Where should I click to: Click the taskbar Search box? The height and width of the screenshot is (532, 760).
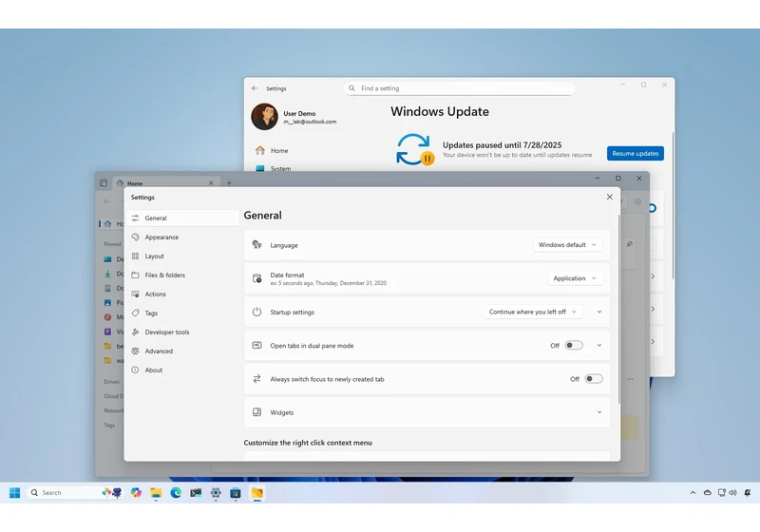click(x=75, y=493)
